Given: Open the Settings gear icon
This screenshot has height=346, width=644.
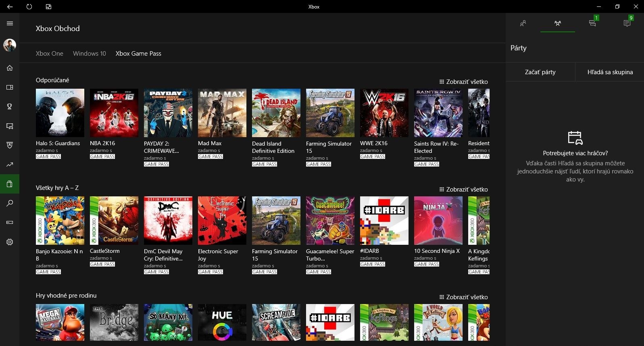Looking at the screenshot, I should tap(10, 242).
